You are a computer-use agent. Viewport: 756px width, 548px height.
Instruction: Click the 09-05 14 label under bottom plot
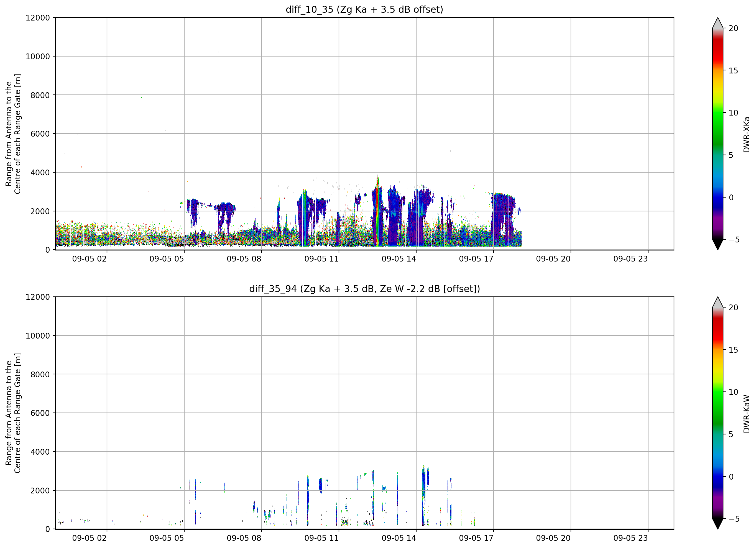tap(399, 538)
